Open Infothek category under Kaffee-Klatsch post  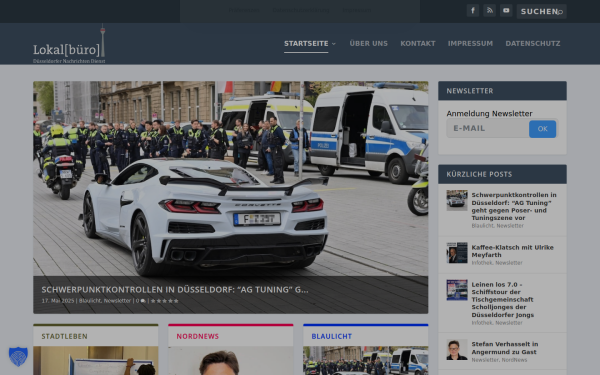click(x=482, y=263)
